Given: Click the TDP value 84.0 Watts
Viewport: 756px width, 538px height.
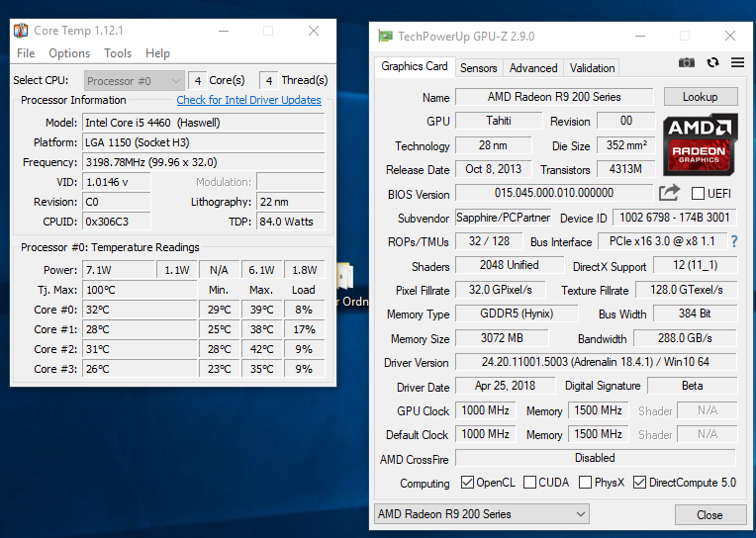Looking at the screenshot, I should (291, 222).
